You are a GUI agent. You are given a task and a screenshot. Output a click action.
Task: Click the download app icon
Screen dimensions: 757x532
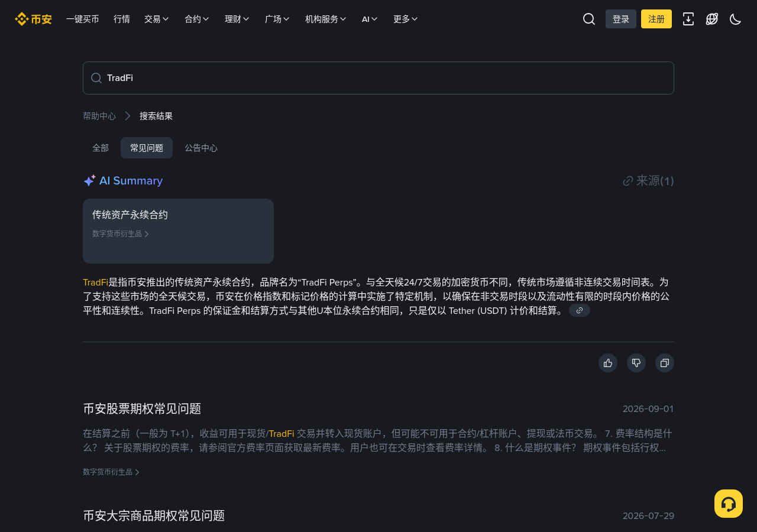pyautogui.click(x=688, y=19)
